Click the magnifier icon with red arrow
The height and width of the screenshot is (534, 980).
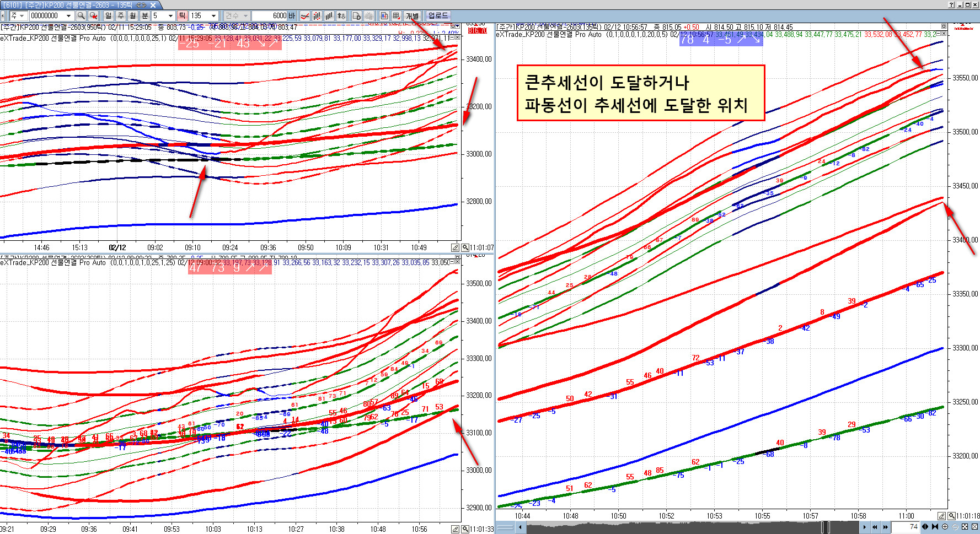[x=93, y=16]
